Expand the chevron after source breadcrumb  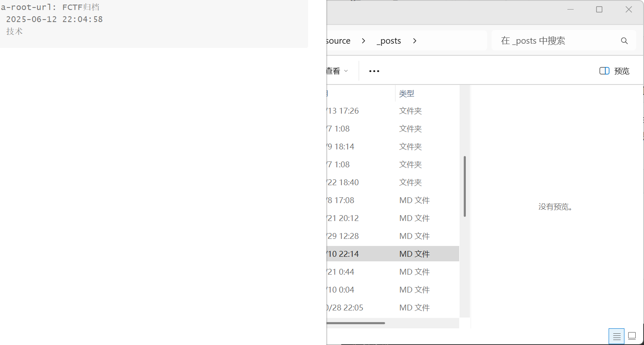[x=363, y=41]
